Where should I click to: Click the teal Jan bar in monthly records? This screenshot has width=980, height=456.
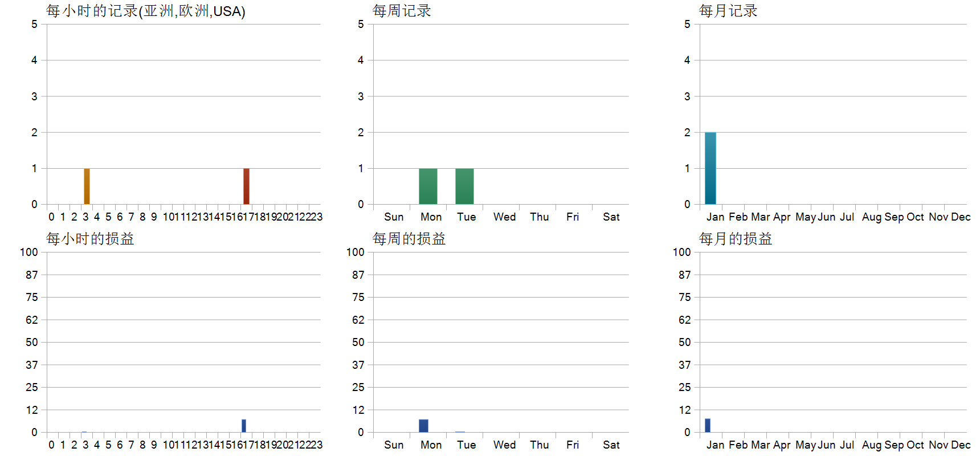point(710,168)
